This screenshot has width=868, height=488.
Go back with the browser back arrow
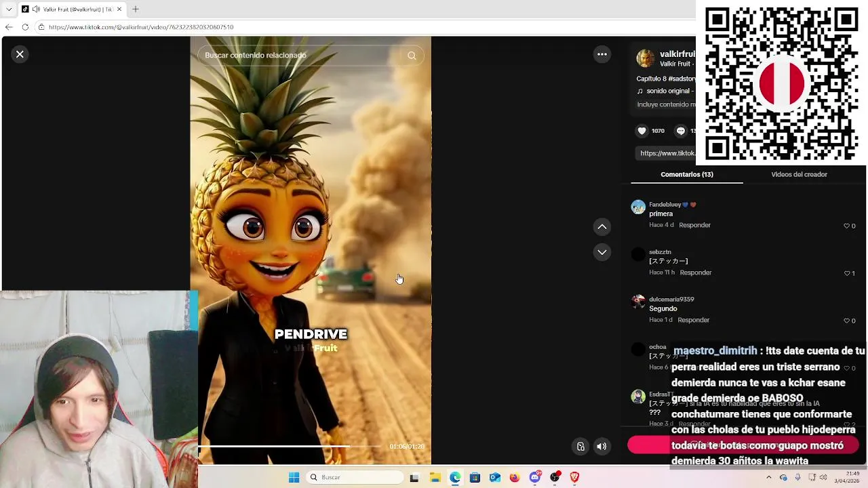[8, 27]
